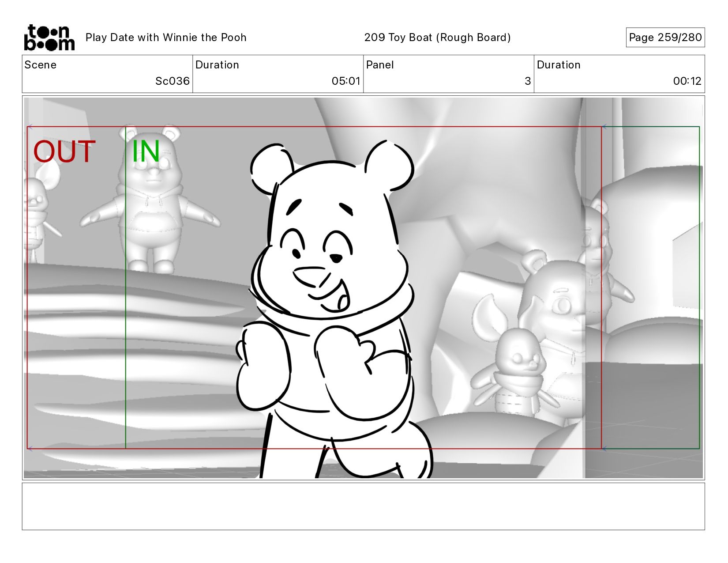Image resolution: width=728 pixels, height=563 pixels.
Task: Select the '209 Toy Boat (Rough Board)' heading
Action: point(437,38)
